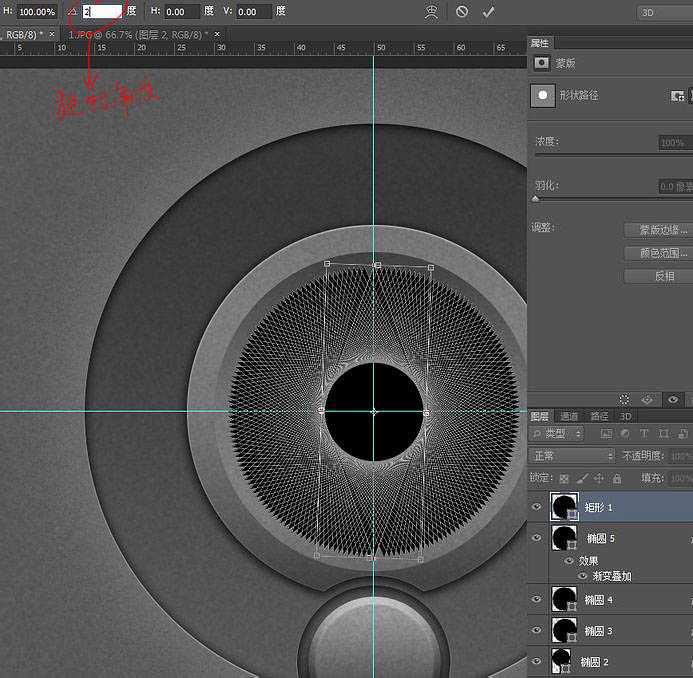Viewport: 693px width, 678px height.
Task: Open the 类型 layer filter dropdown
Action: click(x=559, y=434)
